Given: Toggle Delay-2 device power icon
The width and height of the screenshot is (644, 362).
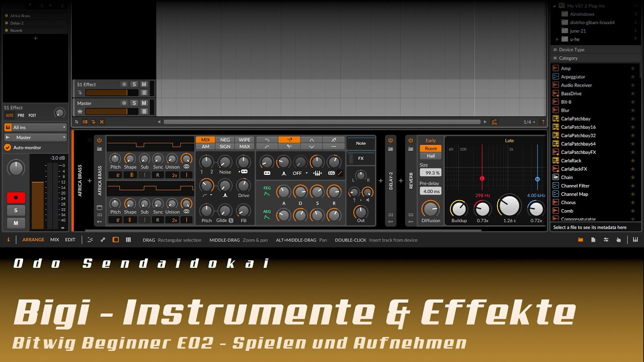Looking at the screenshot, I should (390, 140).
